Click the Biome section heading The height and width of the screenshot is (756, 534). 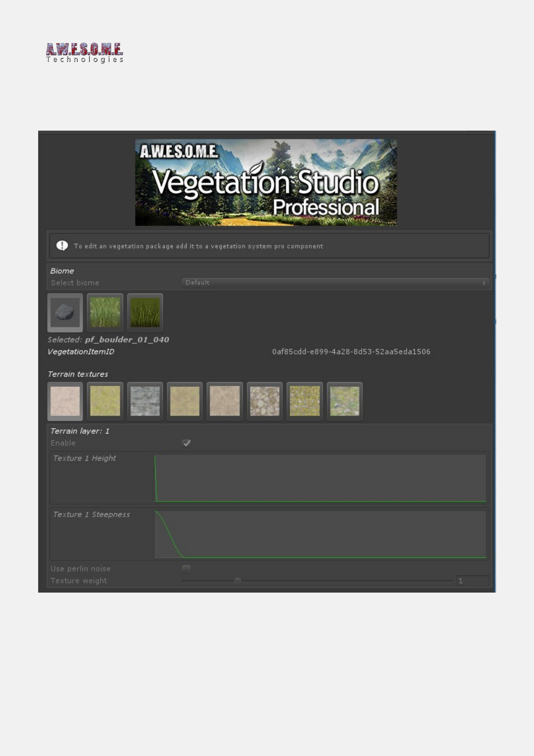(x=62, y=271)
